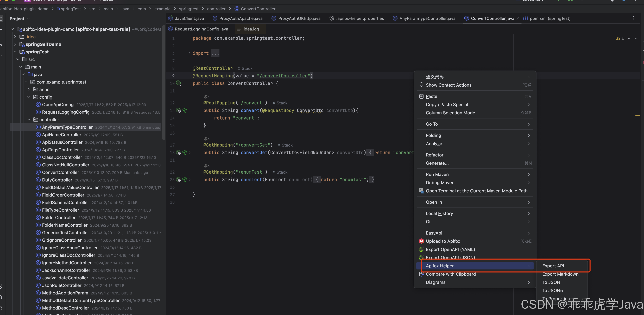Click the warning indicator showing 4 problems
Screen dimensions: 644x315
620,39
